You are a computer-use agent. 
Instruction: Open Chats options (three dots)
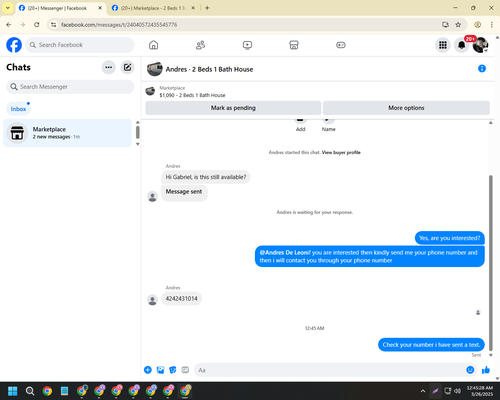coord(109,67)
